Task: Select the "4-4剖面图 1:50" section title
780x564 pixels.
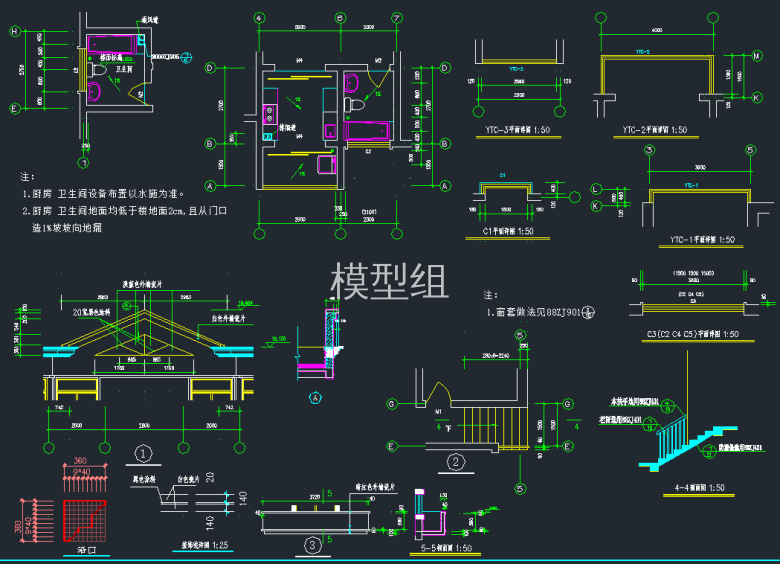Action: click(699, 488)
